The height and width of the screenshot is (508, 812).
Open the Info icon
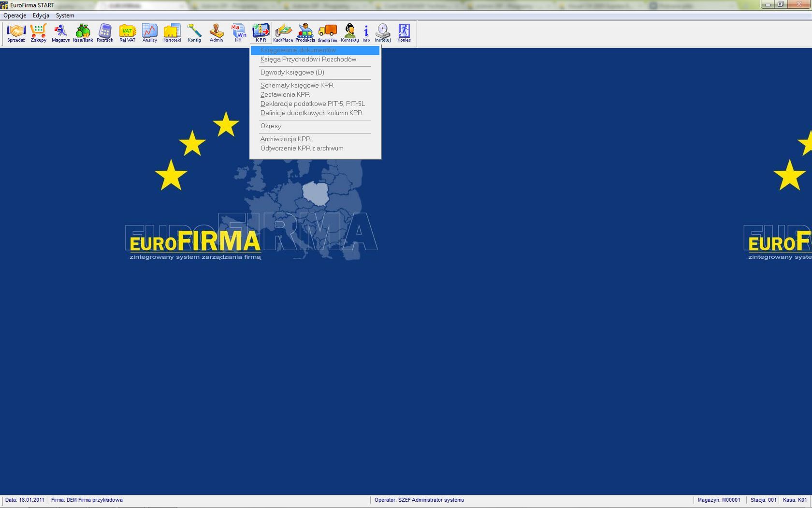coord(366,33)
